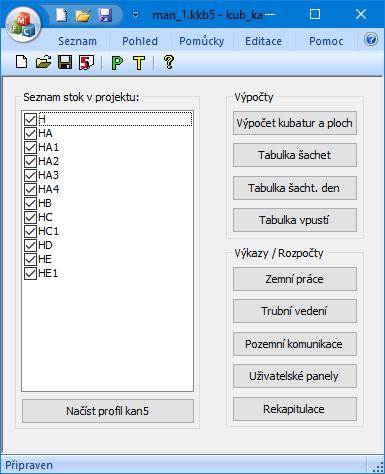Screen dimensions: 385x474
Task: Click New document icon in title bar
Action: point(62,15)
